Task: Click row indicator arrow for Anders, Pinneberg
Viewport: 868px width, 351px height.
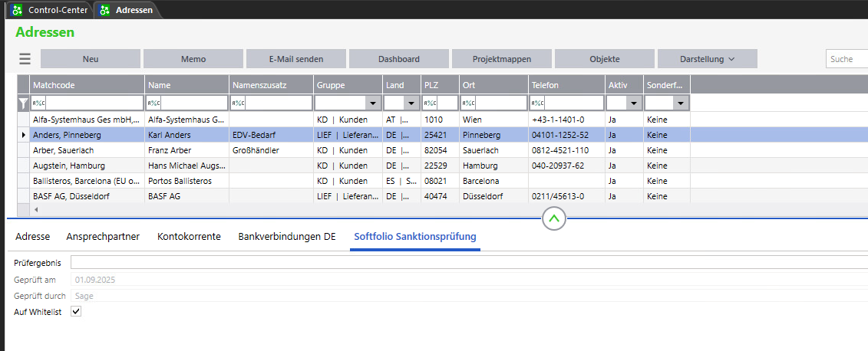Action: [23, 135]
